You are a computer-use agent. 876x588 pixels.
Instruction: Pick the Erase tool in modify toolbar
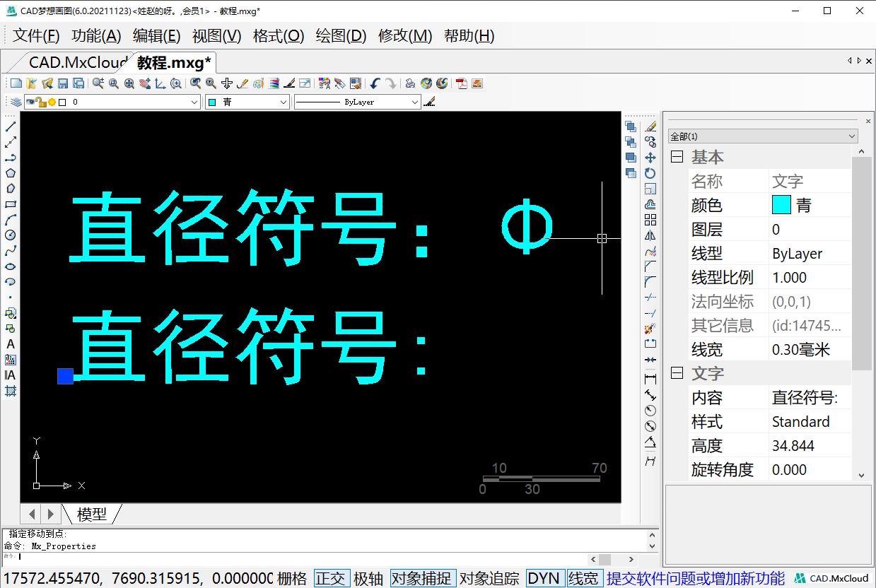coord(650,127)
